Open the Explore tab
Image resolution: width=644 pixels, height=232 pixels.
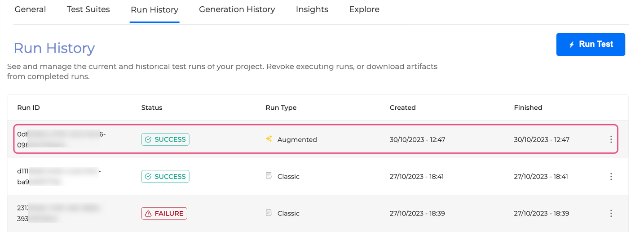click(x=364, y=9)
